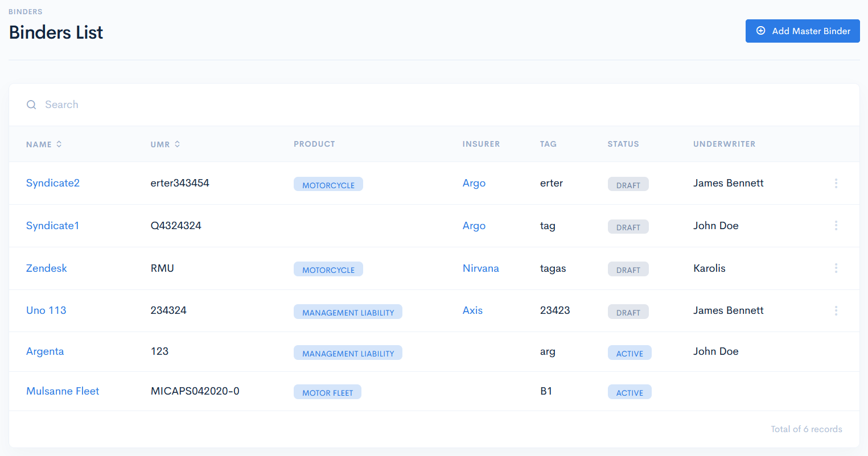This screenshot has height=456, width=868.
Task: Click the Active status badge for Argenta
Action: 630,353
